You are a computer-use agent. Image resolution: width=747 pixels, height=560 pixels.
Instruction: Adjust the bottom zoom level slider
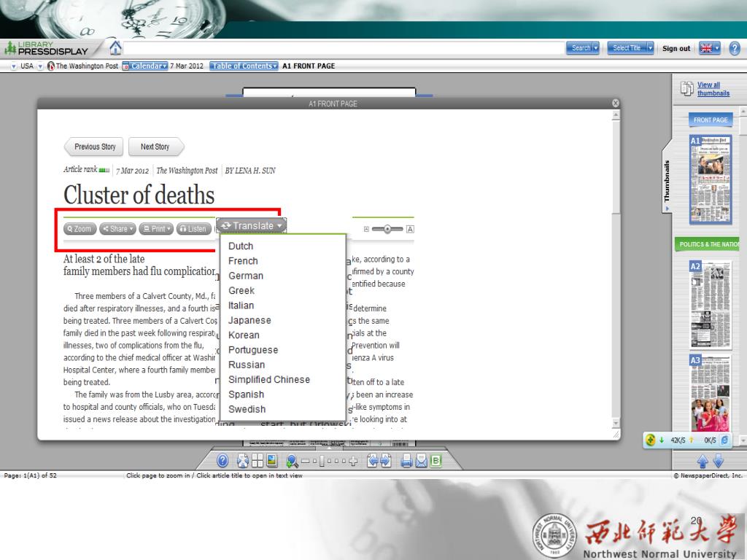click(322, 461)
